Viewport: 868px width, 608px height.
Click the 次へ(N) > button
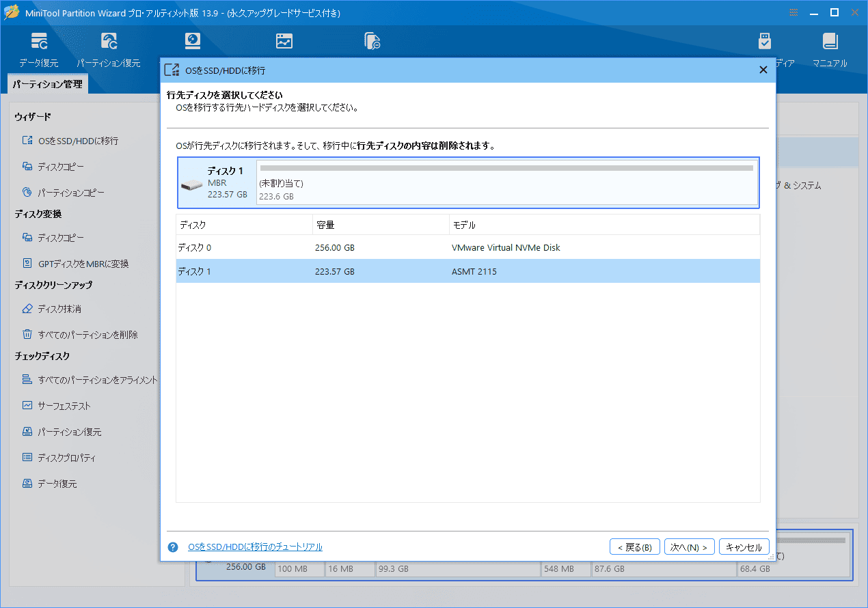pyautogui.click(x=690, y=547)
